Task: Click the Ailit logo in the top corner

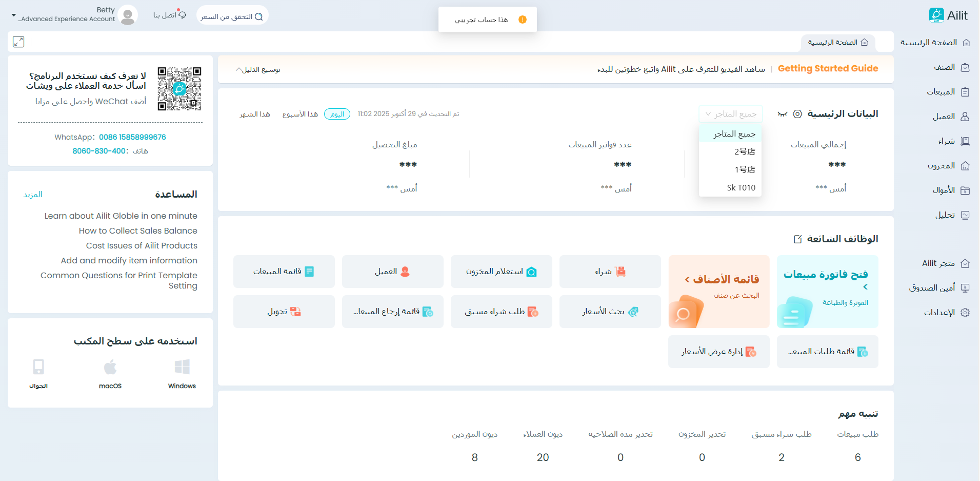Action: (x=948, y=15)
